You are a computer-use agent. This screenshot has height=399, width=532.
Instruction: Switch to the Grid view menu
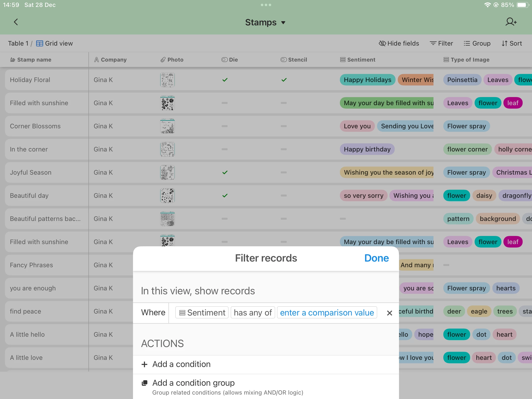click(x=55, y=43)
